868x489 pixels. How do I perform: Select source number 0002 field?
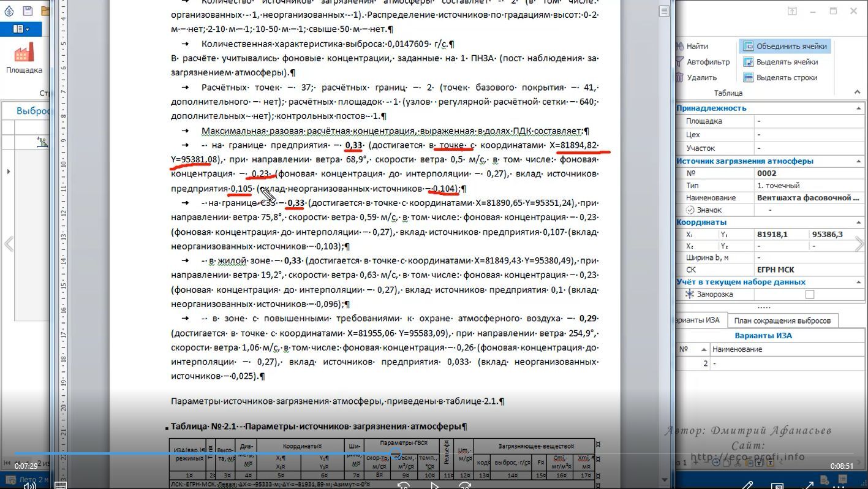click(x=809, y=173)
